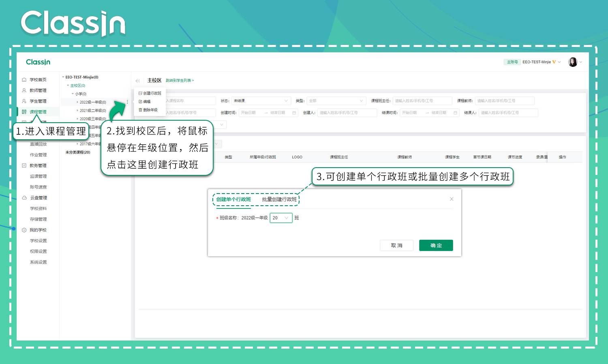
Task: Open 权限设置 in the sidebar
Action: (x=39, y=251)
